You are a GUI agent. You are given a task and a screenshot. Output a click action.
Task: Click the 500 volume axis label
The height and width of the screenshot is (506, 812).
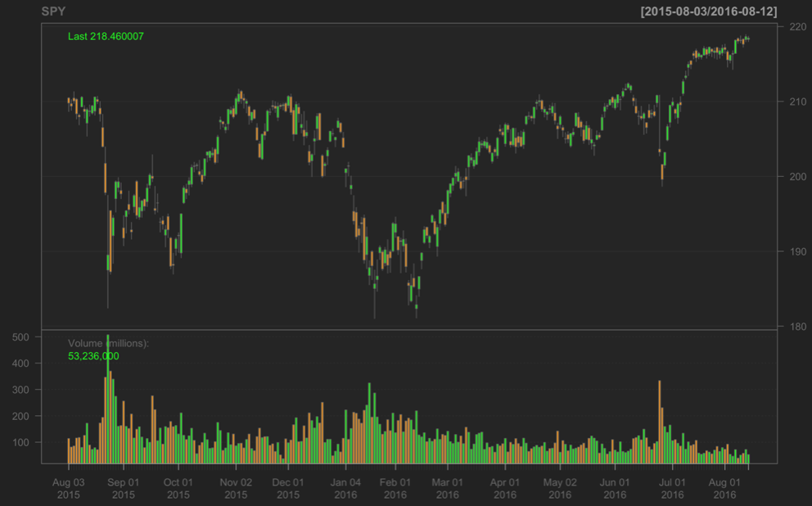pyautogui.click(x=21, y=337)
